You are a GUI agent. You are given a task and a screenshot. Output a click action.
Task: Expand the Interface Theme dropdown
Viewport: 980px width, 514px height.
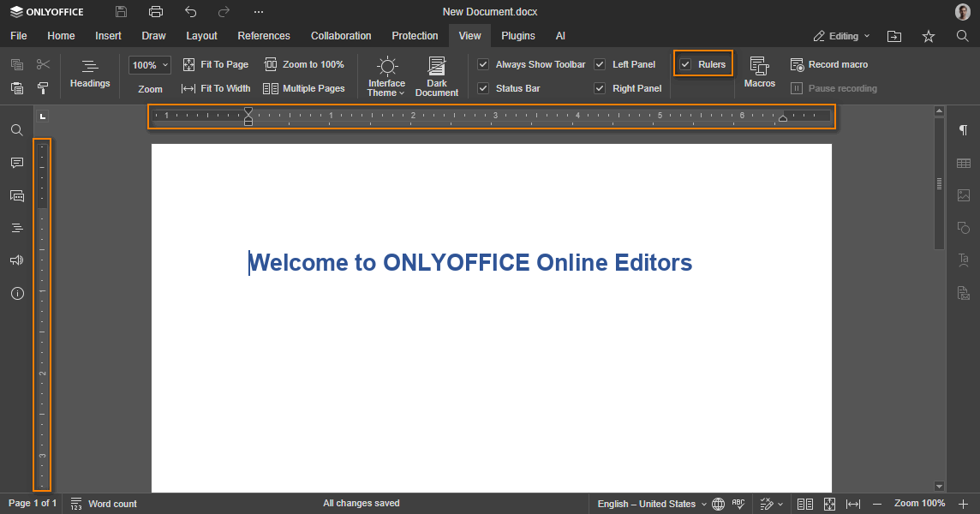click(x=386, y=76)
